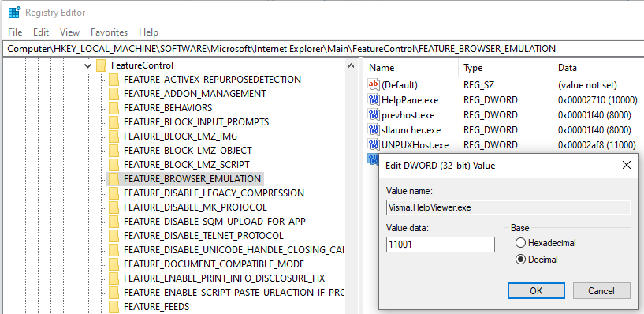Click the (value not set) data cell
Screen dimensions: 644x314
tap(587, 85)
